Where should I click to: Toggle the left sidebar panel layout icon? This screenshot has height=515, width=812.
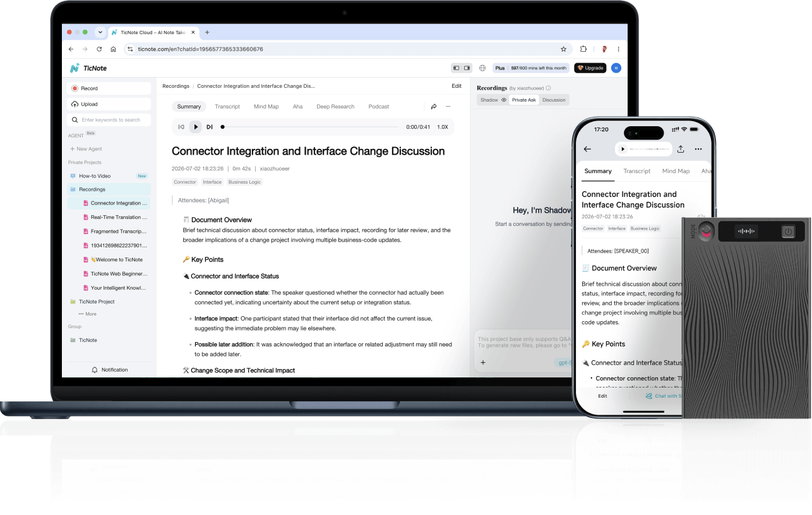tap(456, 68)
